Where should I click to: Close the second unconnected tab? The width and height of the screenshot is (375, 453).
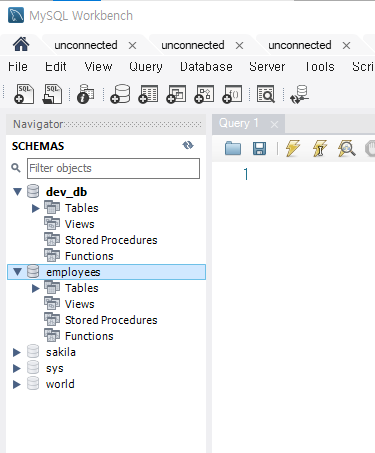[239, 45]
